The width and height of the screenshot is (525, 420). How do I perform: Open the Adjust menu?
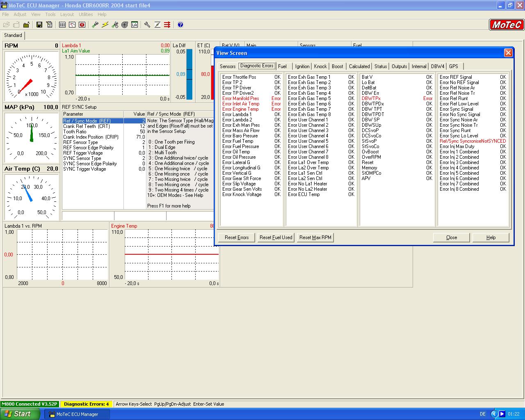click(x=20, y=14)
